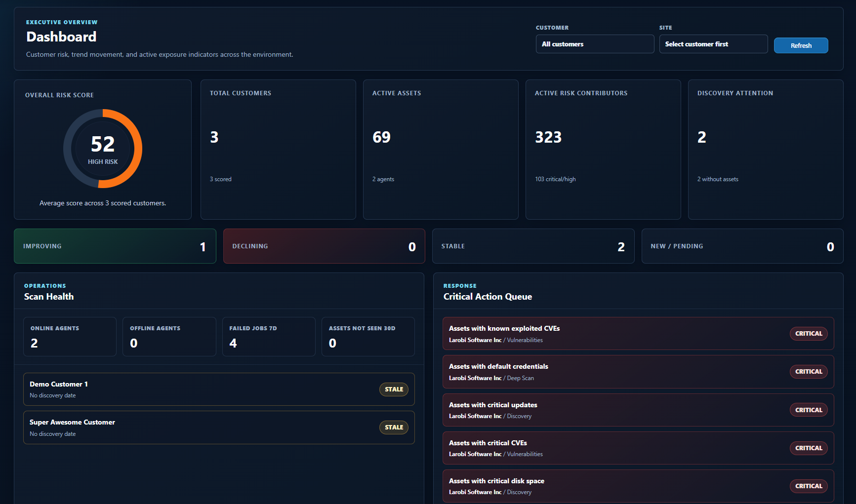Open the Active Assets card
Image resolution: width=856 pixels, height=504 pixels.
441,150
